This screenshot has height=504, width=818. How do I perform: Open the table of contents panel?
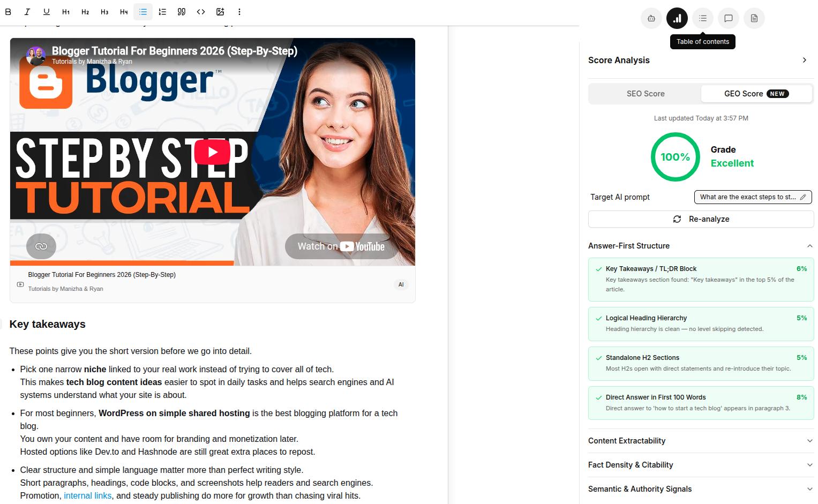pos(703,18)
